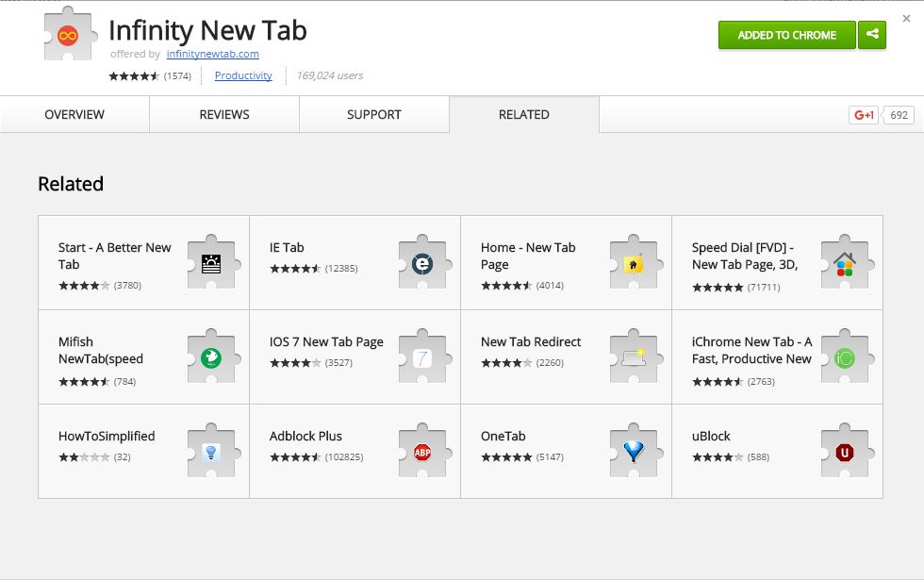Click the 169,024 users text
Screen dimensions: 924x580
pyautogui.click(x=330, y=75)
